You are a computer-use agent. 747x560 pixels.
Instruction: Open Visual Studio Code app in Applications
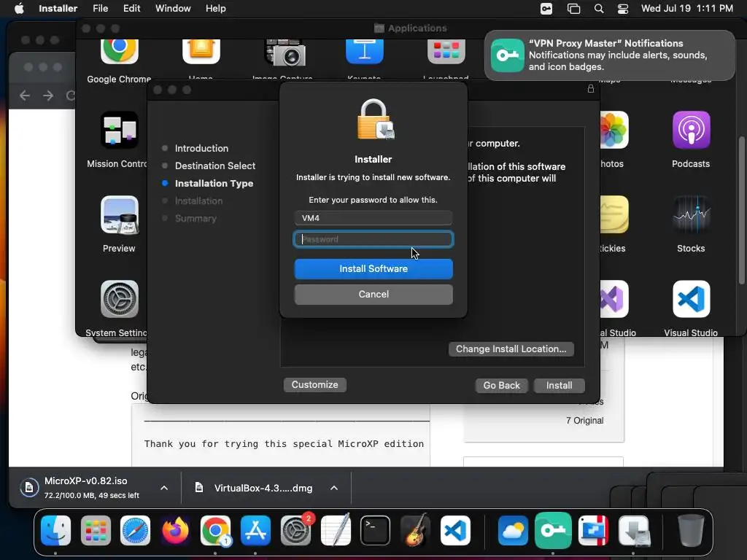click(691, 299)
